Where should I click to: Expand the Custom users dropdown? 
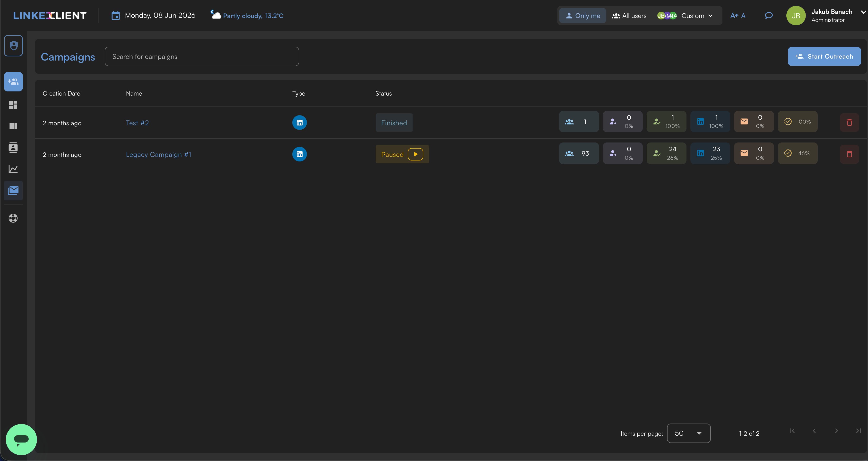[x=685, y=16]
